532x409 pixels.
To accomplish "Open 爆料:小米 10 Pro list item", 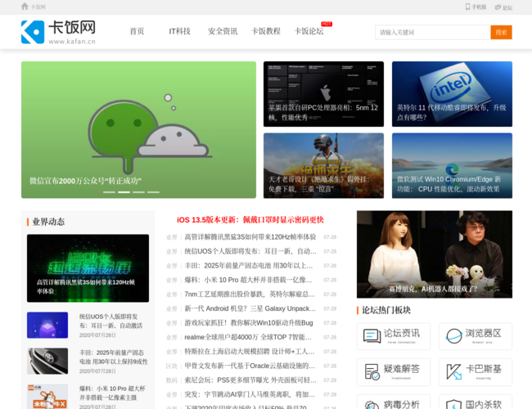I will pos(248,280).
